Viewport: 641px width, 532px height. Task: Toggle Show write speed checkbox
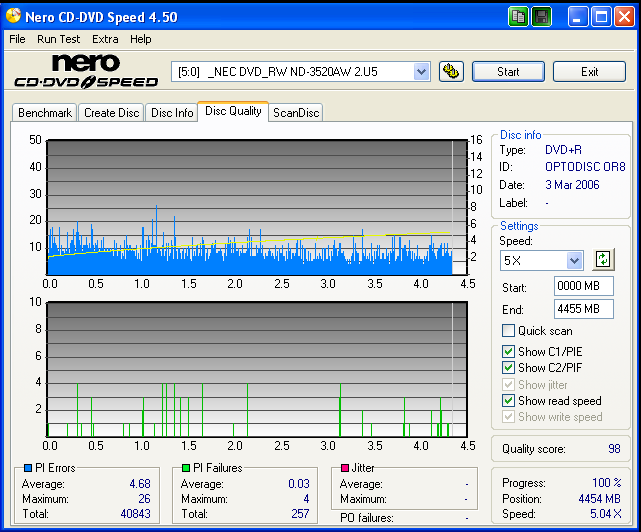(x=508, y=417)
